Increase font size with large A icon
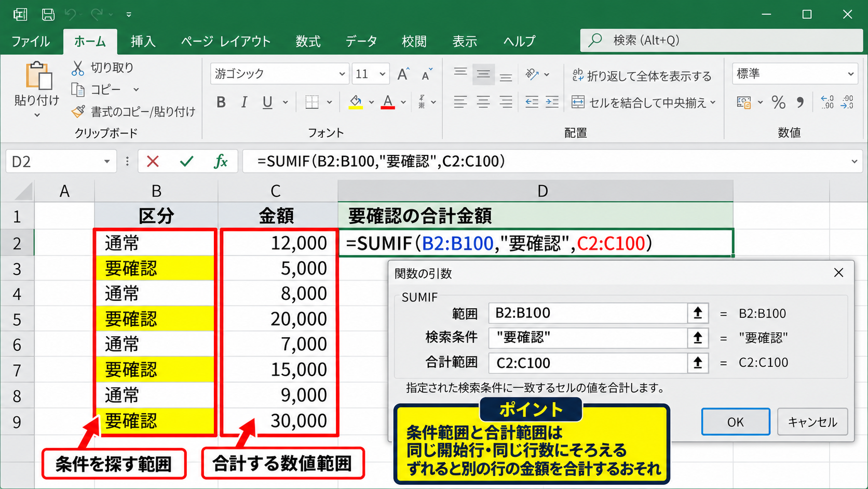Screen dimensions: 868x489 403,74
